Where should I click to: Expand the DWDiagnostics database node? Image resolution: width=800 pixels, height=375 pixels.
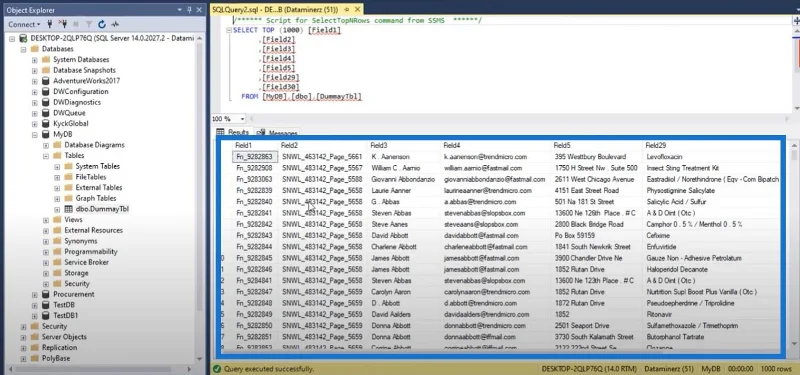click(x=35, y=103)
